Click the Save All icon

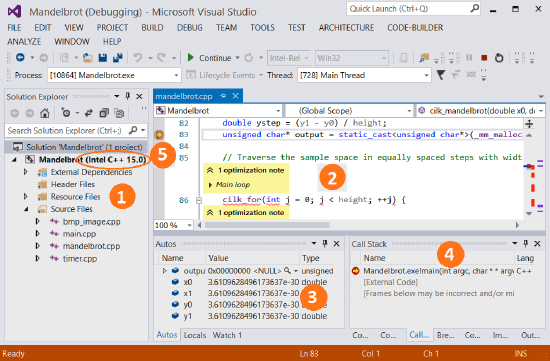point(117,58)
